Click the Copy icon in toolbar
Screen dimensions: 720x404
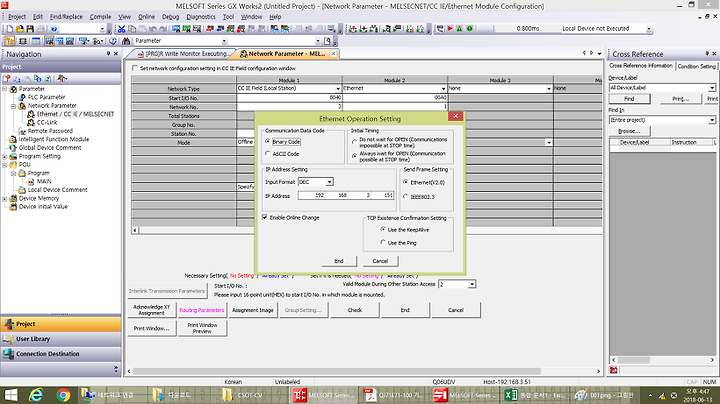click(x=132, y=29)
